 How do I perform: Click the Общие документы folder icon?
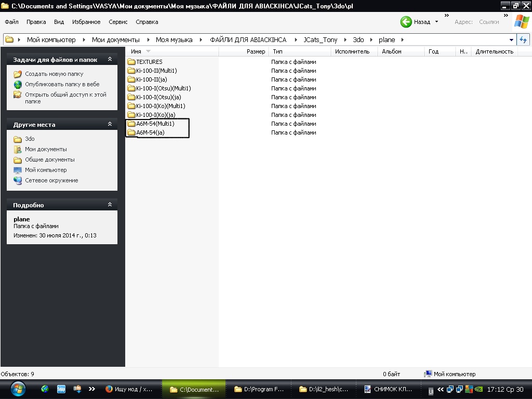18,160
